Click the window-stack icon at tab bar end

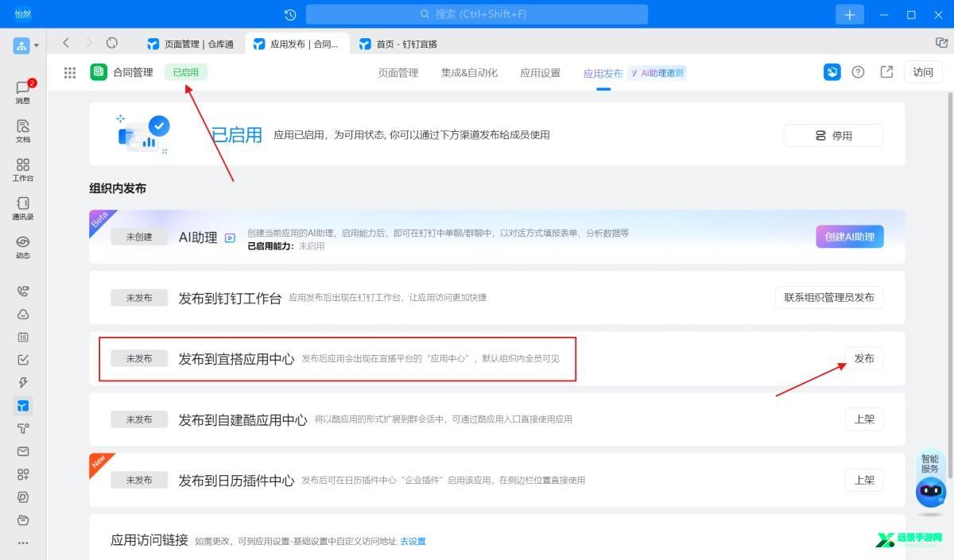click(x=941, y=43)
